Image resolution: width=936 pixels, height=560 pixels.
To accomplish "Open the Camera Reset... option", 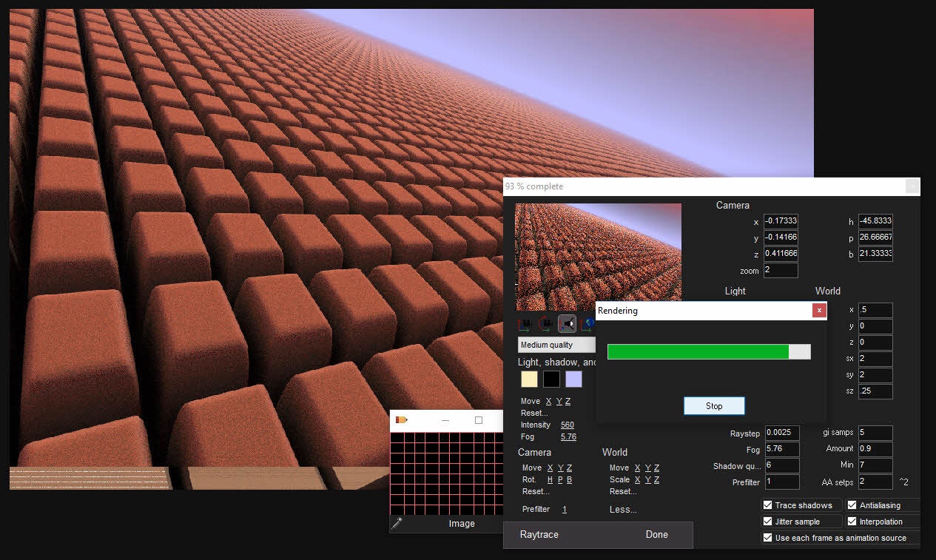I will point(535,491).
